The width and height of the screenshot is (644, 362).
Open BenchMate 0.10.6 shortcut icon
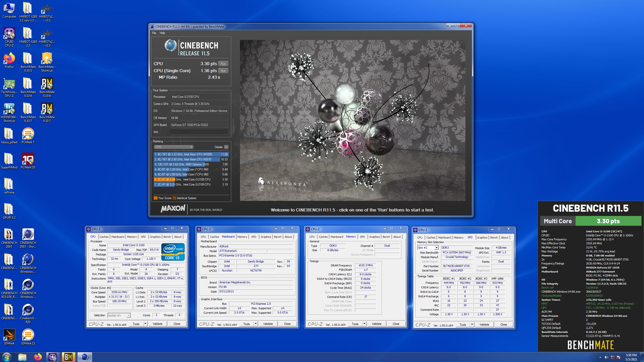click(47, 87)
